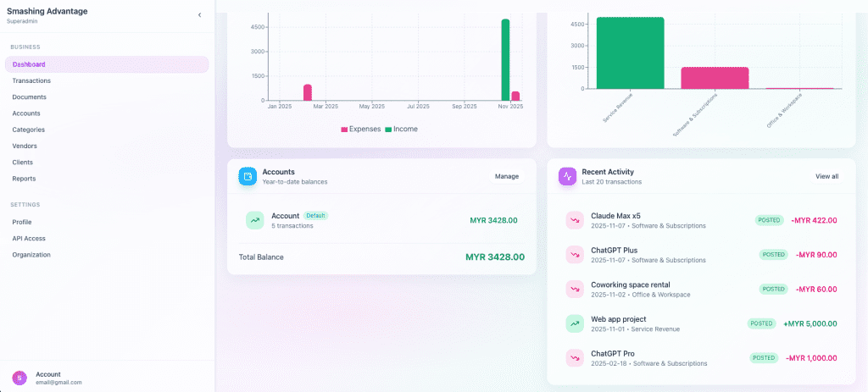Click the Claude Max x5 expense icon

pyautogui.click(x=575, y=220)
